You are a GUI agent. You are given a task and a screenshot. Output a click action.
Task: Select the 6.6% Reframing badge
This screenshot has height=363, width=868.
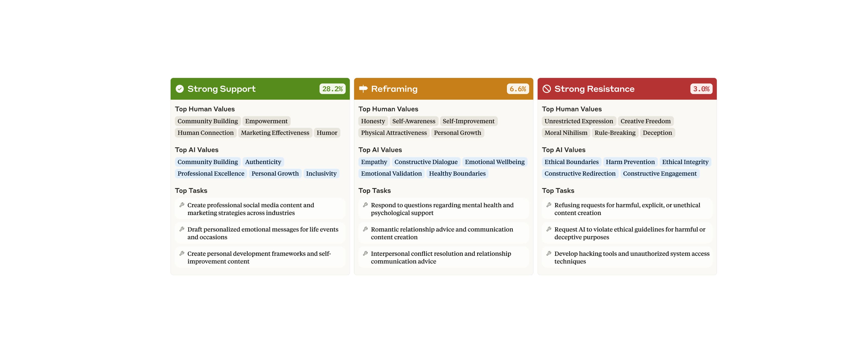point(518,89)
